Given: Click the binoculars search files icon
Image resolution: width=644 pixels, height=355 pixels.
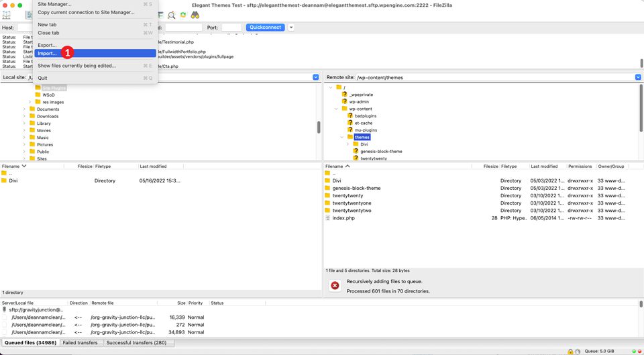Looking at the screenshot, I should 195,15.
